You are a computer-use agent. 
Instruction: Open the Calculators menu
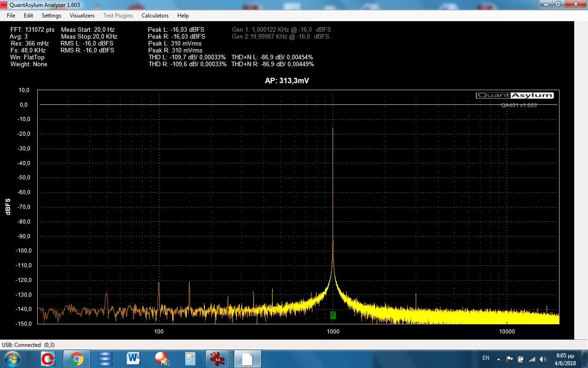pyautogui.click(x=155, y=16)
